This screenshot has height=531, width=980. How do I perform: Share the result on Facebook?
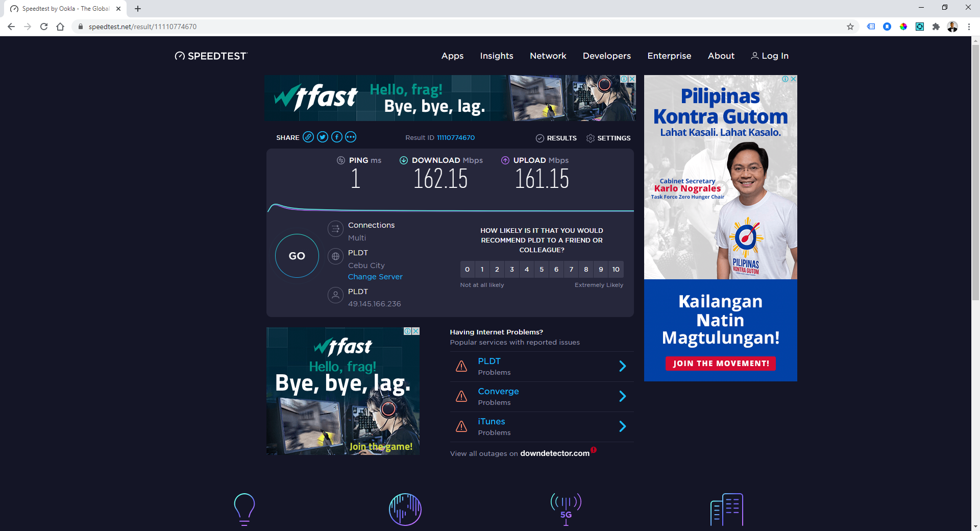tap(337, 137)
